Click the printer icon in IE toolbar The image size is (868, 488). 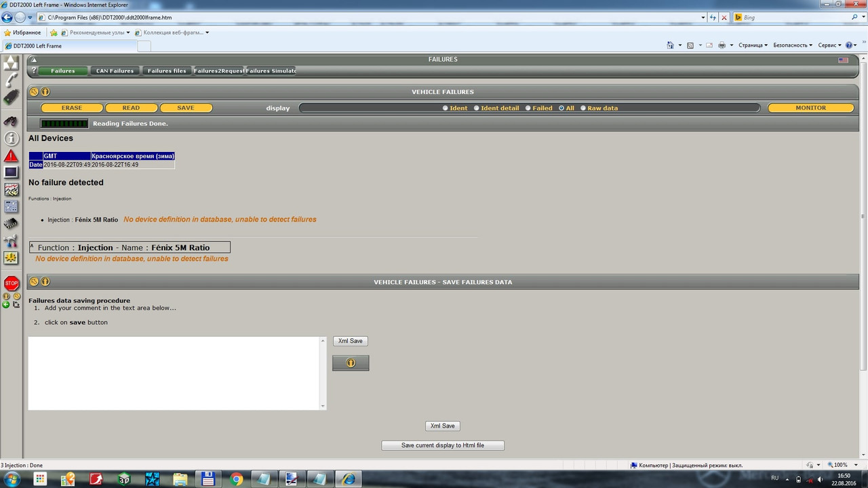click(x=722, y=45)
